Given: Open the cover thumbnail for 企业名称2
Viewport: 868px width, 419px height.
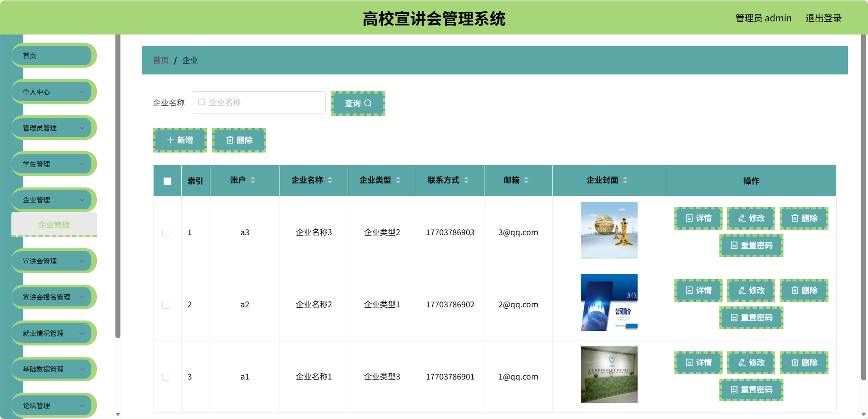Looking at the screenshot, I should [x=609, y=302].
